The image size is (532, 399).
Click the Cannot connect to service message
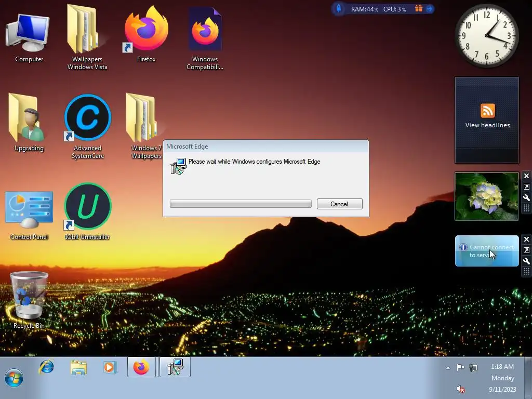click(491, 251)
